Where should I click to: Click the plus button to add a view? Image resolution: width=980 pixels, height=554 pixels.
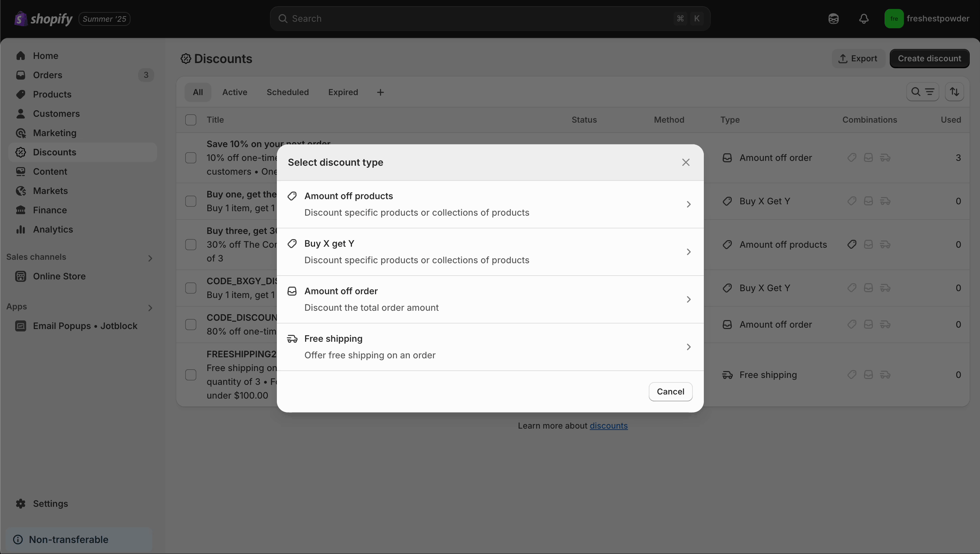[x=380, y=92]
